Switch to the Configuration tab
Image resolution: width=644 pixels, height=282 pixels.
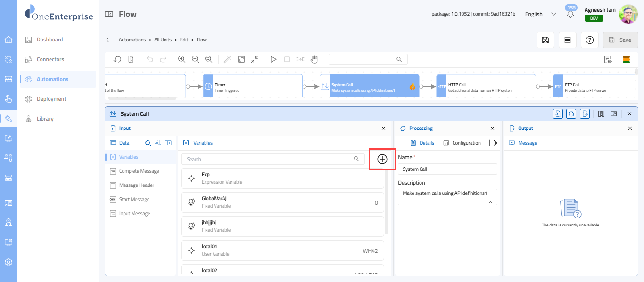[462, 143]
